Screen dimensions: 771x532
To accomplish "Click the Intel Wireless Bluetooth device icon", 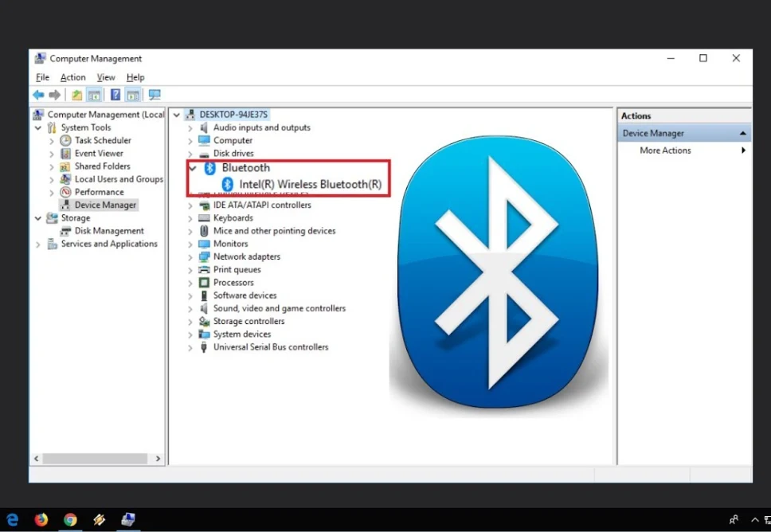I will pyautogui.click(x=227, y=185).
